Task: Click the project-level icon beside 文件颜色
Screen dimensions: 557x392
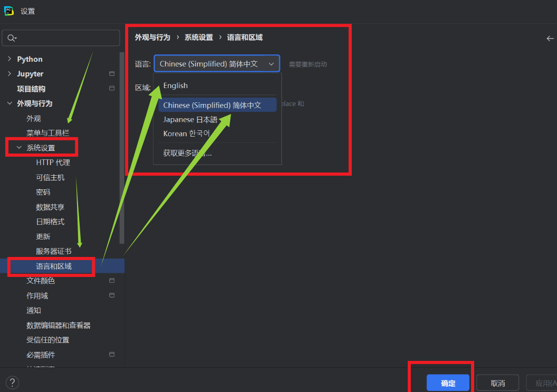Action: pyautogui.click(x=112, y=281)
